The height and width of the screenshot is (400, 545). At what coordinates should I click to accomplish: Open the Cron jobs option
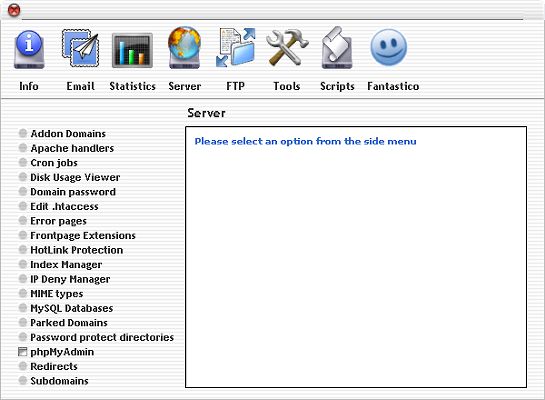54,163
